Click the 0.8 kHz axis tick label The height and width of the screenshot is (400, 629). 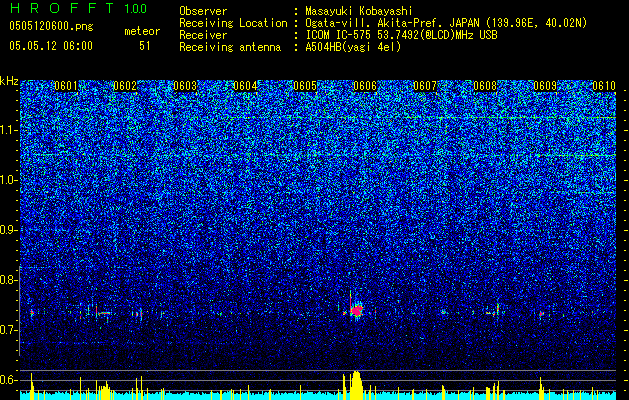[x=8, y=280]
